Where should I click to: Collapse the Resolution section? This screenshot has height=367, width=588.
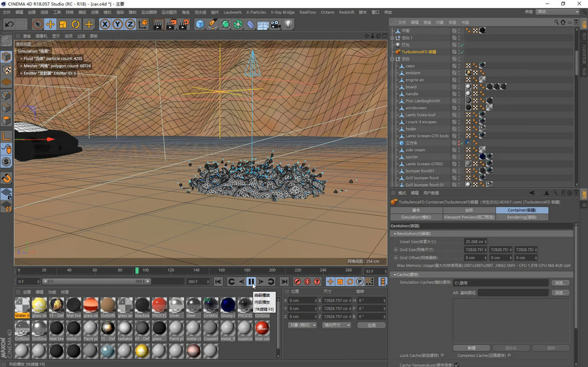click(395, 234)
